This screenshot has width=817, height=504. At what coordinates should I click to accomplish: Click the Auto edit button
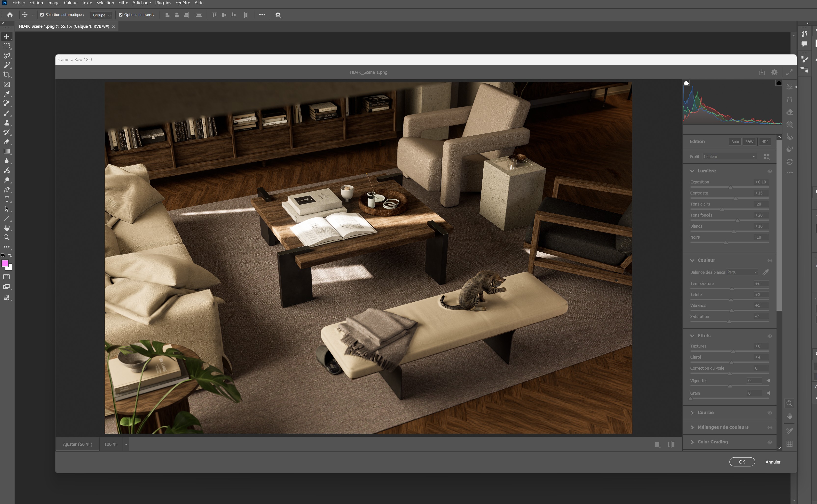pos(735,142)
